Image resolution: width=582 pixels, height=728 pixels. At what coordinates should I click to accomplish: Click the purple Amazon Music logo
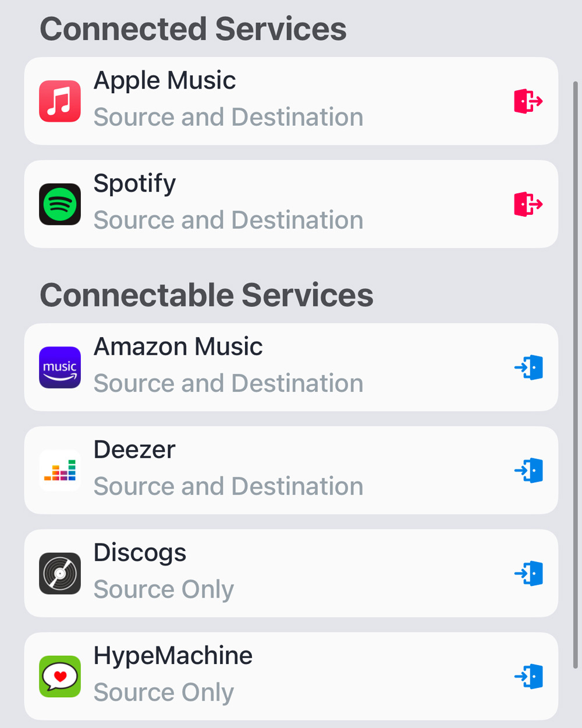[60, 367]
